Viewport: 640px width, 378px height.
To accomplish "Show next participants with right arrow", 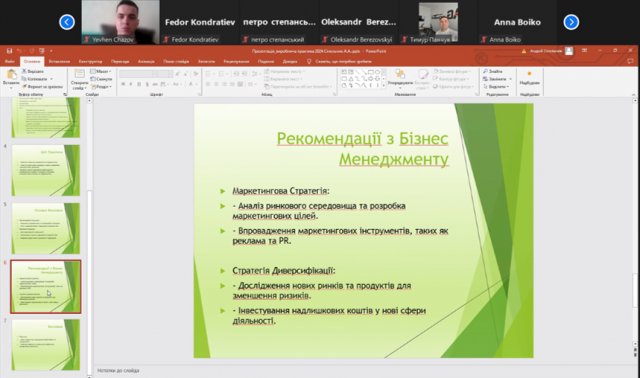I will (571, 22).
